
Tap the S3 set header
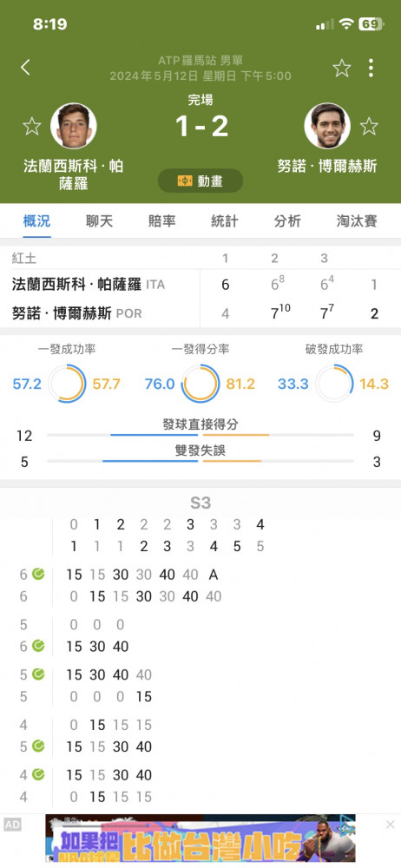point(200,503)
